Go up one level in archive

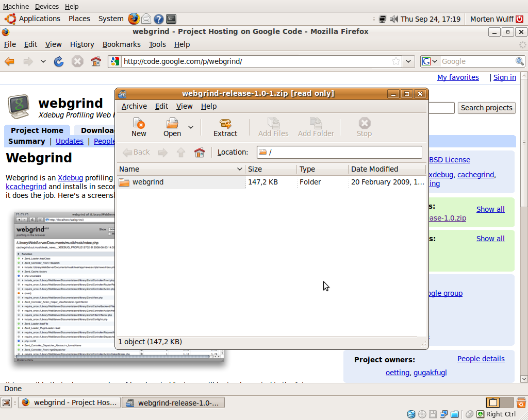pos(181,153)
